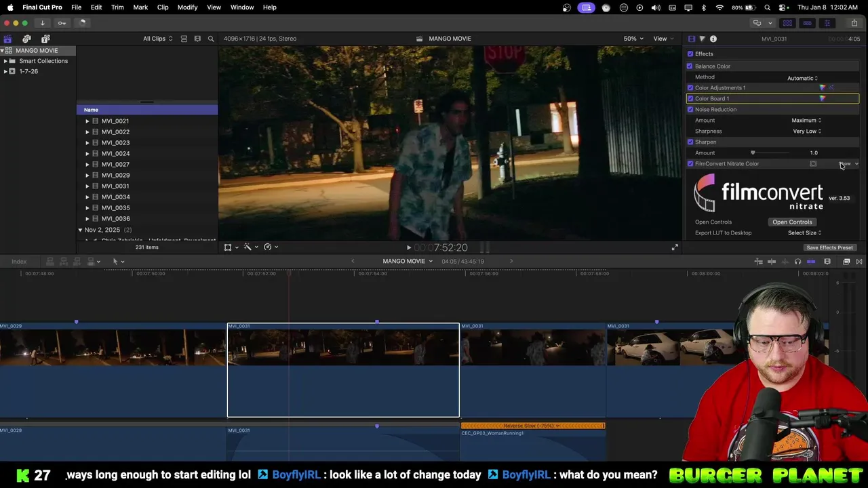Screen dimensions: 868x488
Task: Click Control Center in menu bar
Action: pyautogui.click(x=784, y=7)
